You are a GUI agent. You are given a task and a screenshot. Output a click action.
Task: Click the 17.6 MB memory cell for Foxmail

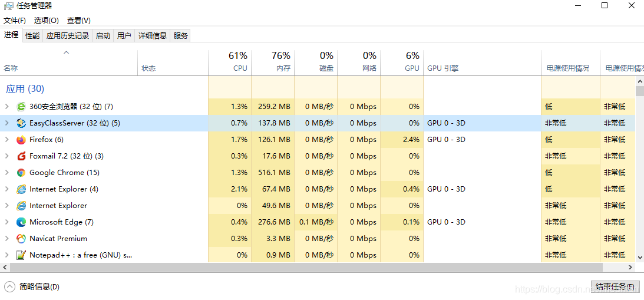point(273,156)
